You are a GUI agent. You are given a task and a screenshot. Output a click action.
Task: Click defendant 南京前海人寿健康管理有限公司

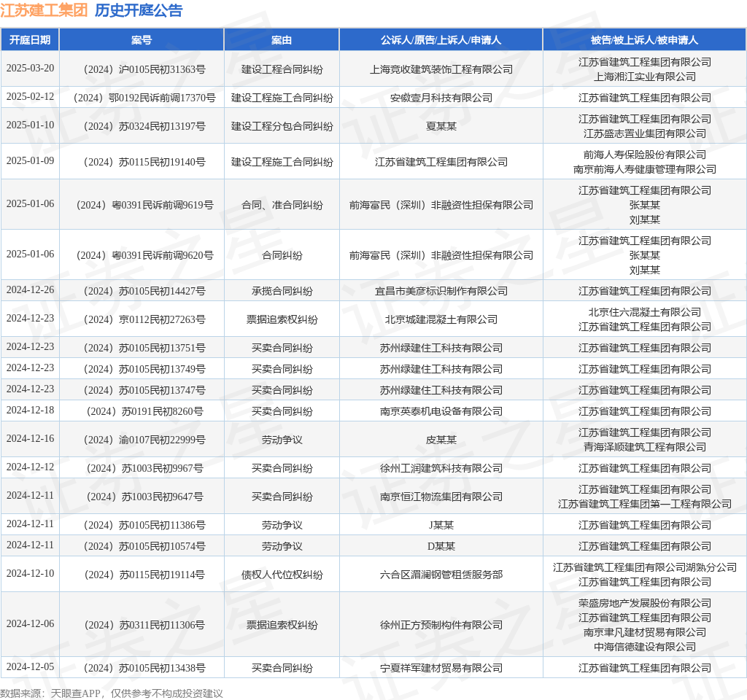pos(645,169)
